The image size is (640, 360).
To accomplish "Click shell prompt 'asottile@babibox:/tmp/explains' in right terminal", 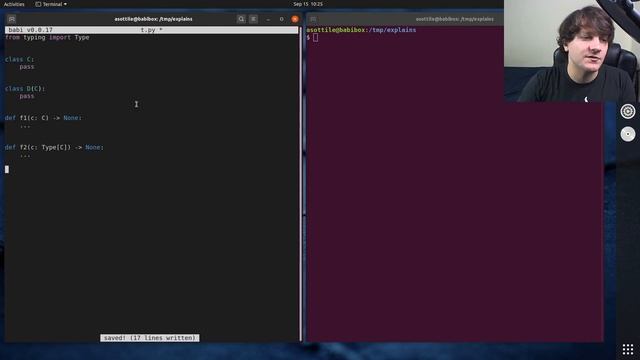I will tap(361, 30).
